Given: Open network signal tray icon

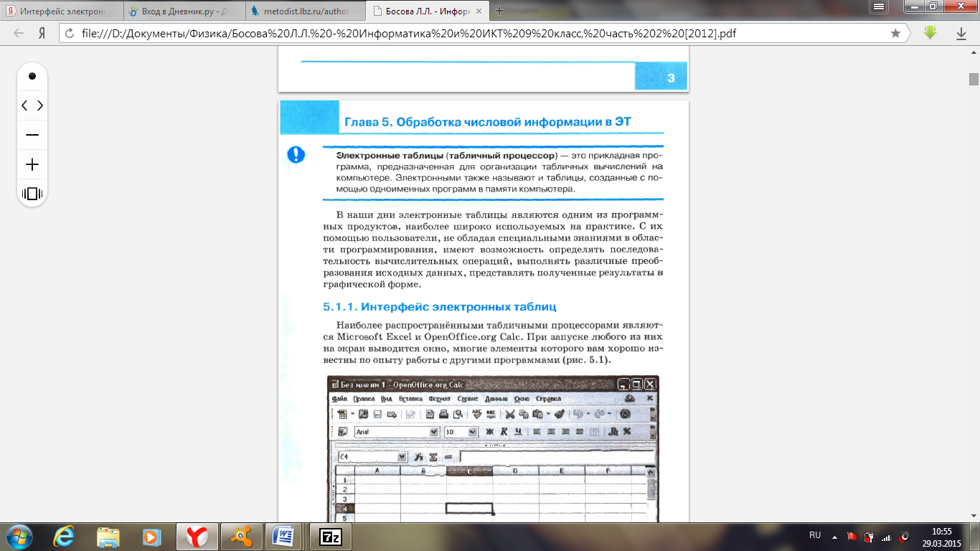Looking at the screenshot, I should point(887,537).
